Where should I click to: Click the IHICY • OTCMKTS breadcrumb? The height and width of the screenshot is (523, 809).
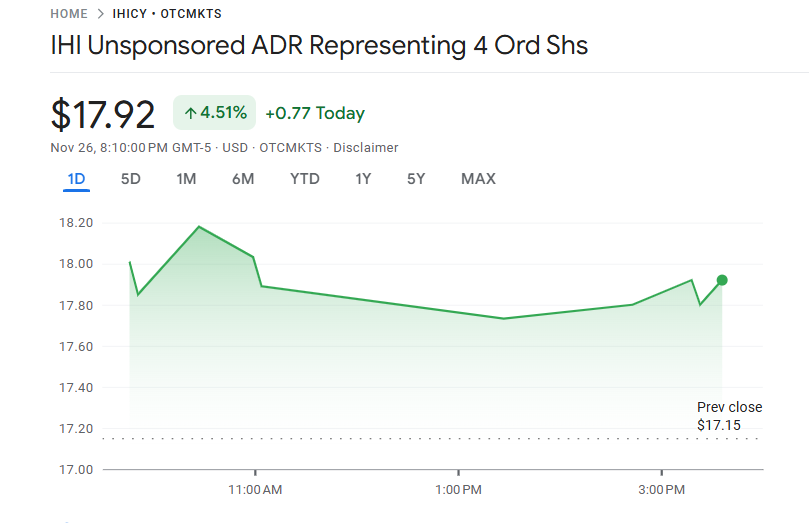pyautogui.click(x=167, y=14)
